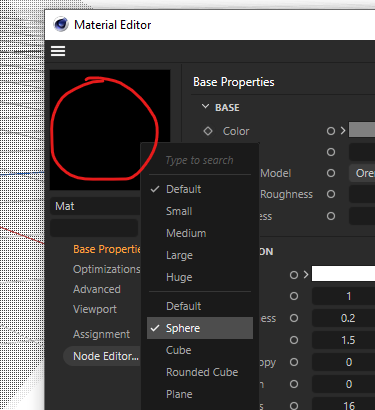
Task: Click the Roughness value field
Action: 362,194
